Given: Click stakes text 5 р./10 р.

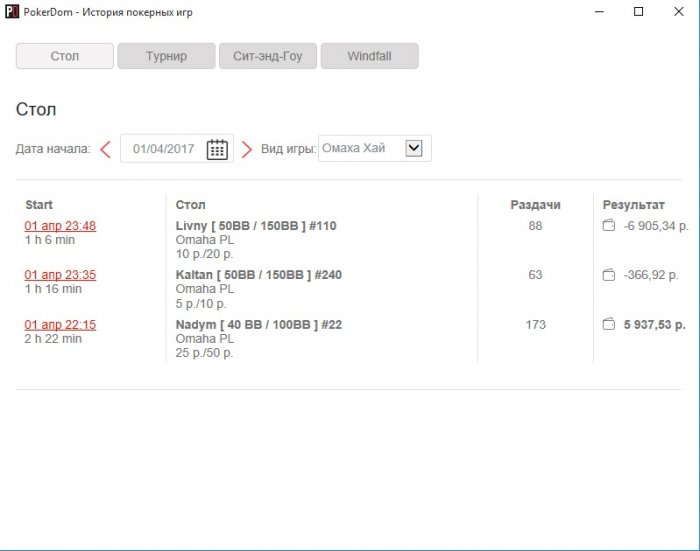Looking at the screenshot, I should (201, 304).
